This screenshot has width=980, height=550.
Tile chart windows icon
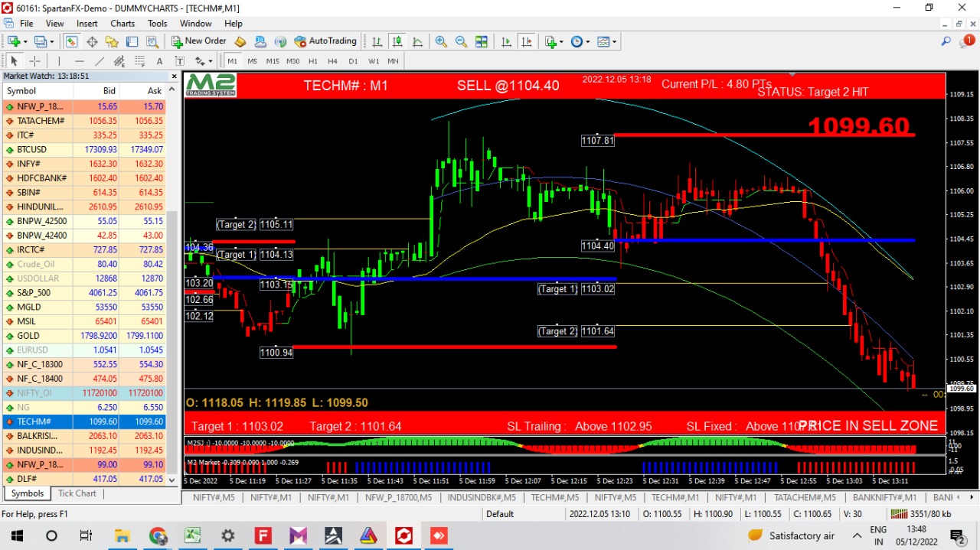pos(481,41)
